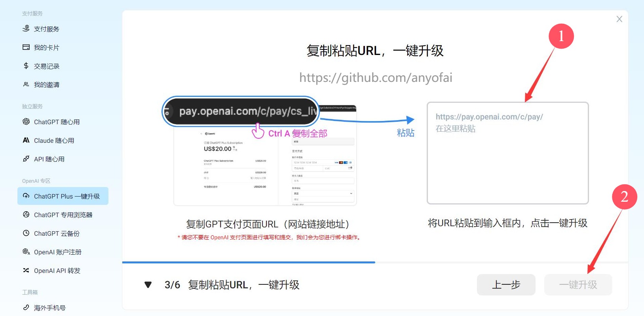
Task: Focus the pay.openai.com URL paste box
Action: click(508, 153)
